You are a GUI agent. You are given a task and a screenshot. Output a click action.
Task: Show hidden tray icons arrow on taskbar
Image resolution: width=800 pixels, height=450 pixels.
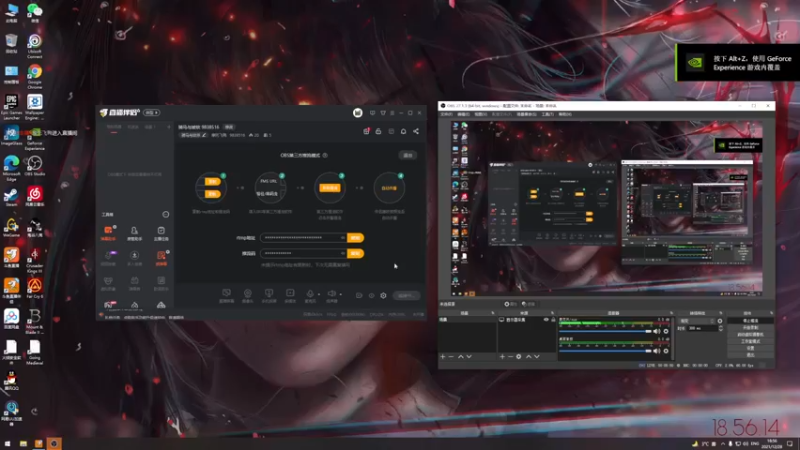click(x=722, y=444)
